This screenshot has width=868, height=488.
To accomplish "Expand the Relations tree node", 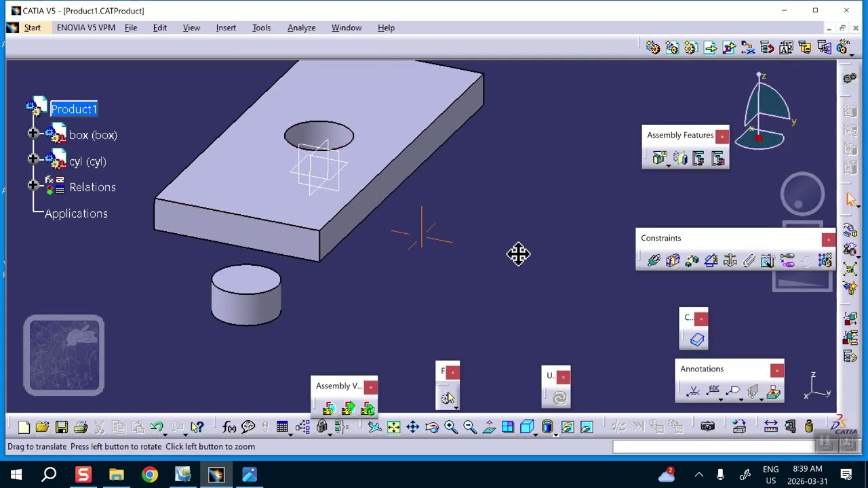I will pos(33,185).
